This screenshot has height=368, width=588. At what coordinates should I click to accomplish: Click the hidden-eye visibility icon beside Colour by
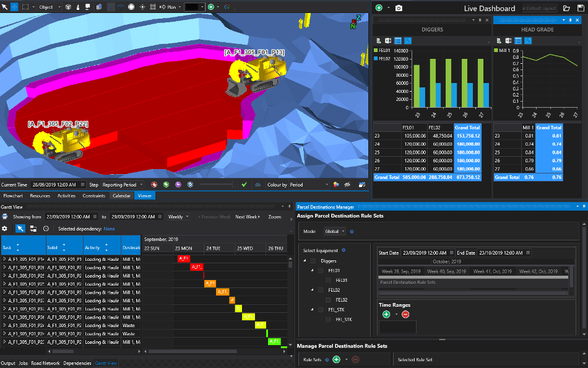(348, 185)
